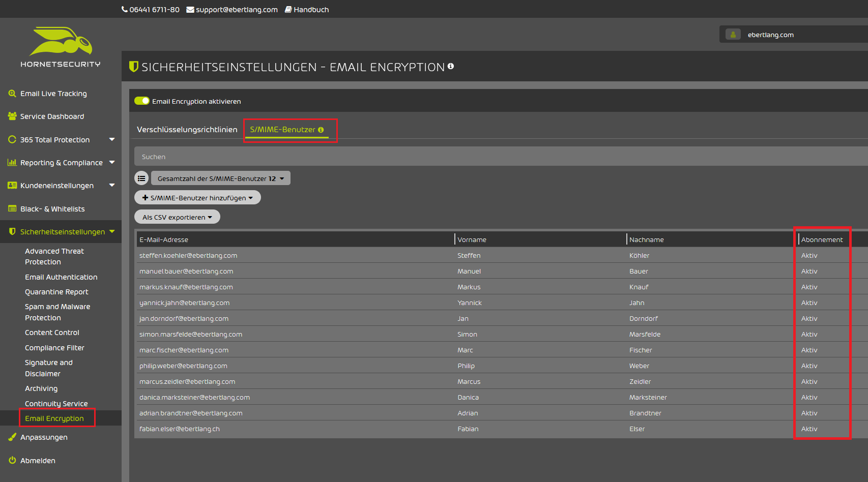Image resolution: width=868 pixels, height=482 pixels.
Task: Open Archiving in sidebar
Action: click(41, 388)
